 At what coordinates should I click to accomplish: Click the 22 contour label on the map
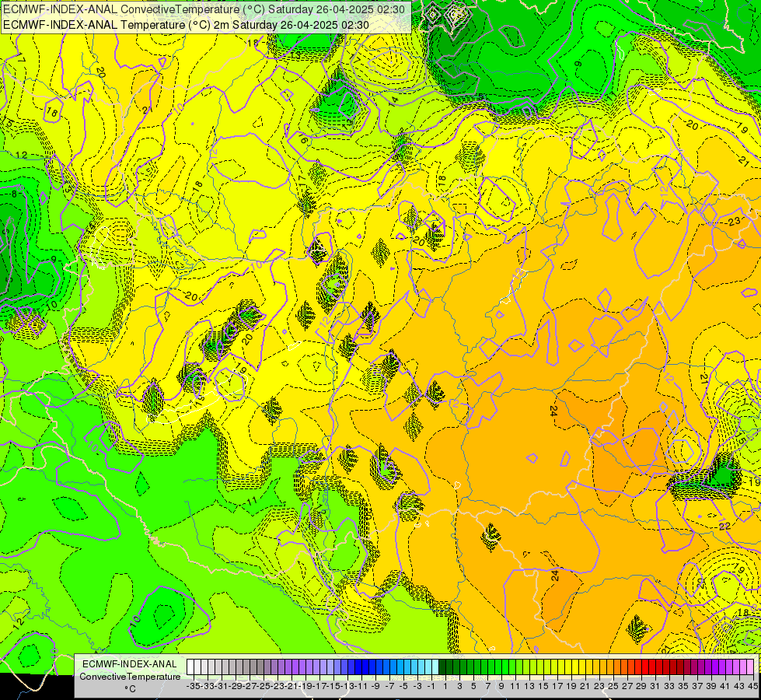tap(724, 526)
